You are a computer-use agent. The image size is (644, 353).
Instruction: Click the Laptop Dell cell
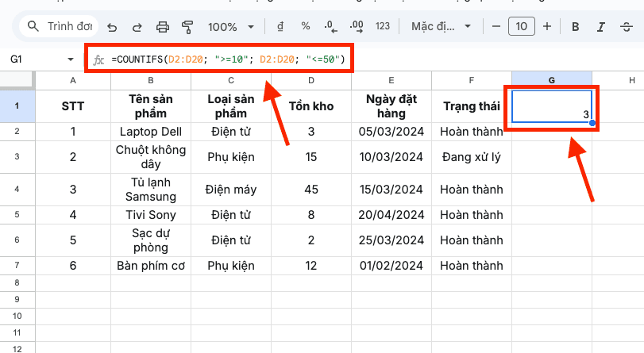pos(151,132)
